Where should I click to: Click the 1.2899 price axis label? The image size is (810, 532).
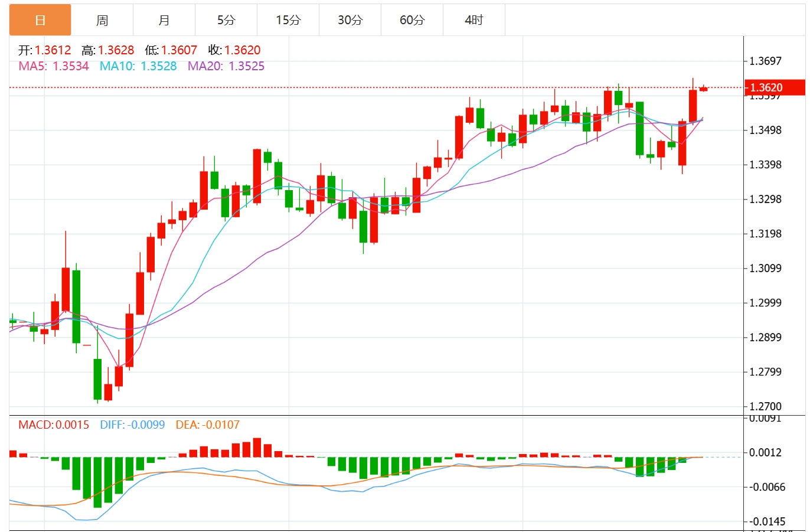click(x=765, y=337)
